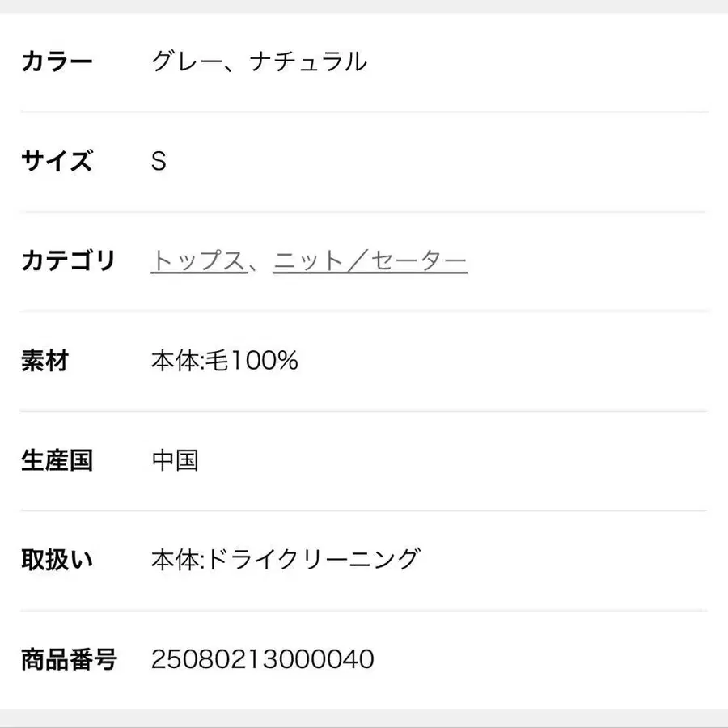Click the カラー row label
The image size is (728, 728).
click(57, 61)
